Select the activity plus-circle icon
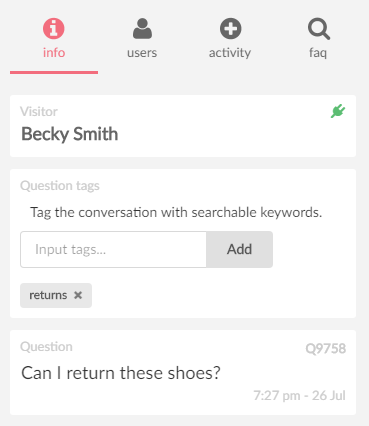The height and width of the screenshot is (426, 369). 230,28
